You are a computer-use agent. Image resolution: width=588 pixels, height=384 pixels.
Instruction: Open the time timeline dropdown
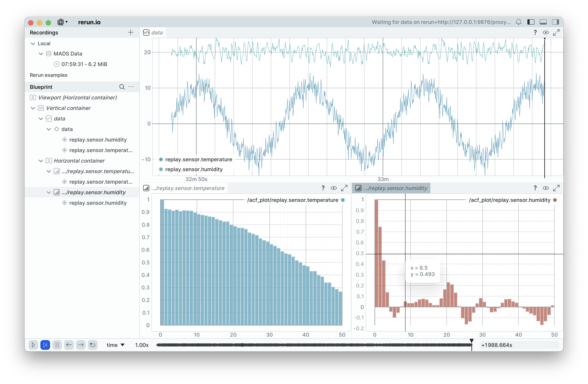(x=115, y=345)
